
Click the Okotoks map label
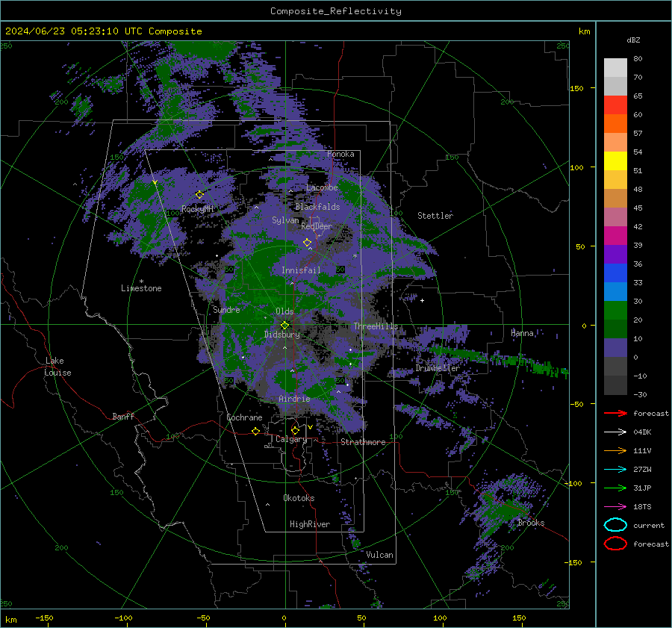pyautogui.click(x=299, y=498)
